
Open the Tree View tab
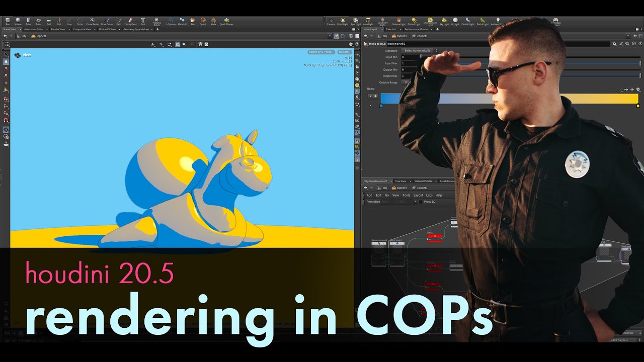[x=400, y=181]
